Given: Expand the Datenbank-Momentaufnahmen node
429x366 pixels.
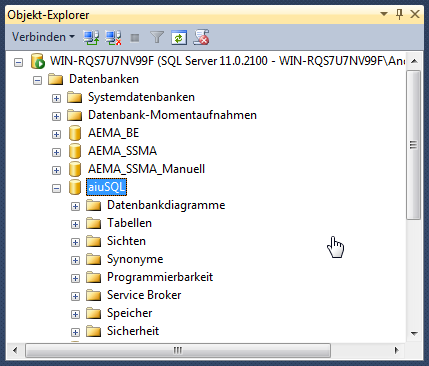Looking at the screenshot, I should click(56, 116).
